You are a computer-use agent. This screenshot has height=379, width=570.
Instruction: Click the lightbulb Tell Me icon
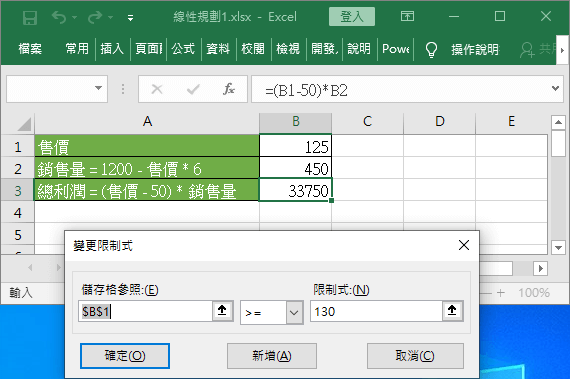(x=431, y=49)
